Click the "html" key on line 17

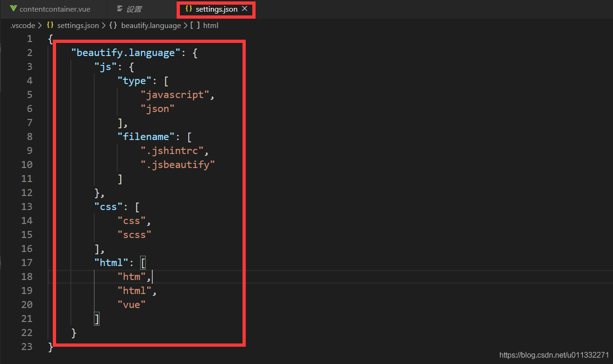click(x=111, y=263)
